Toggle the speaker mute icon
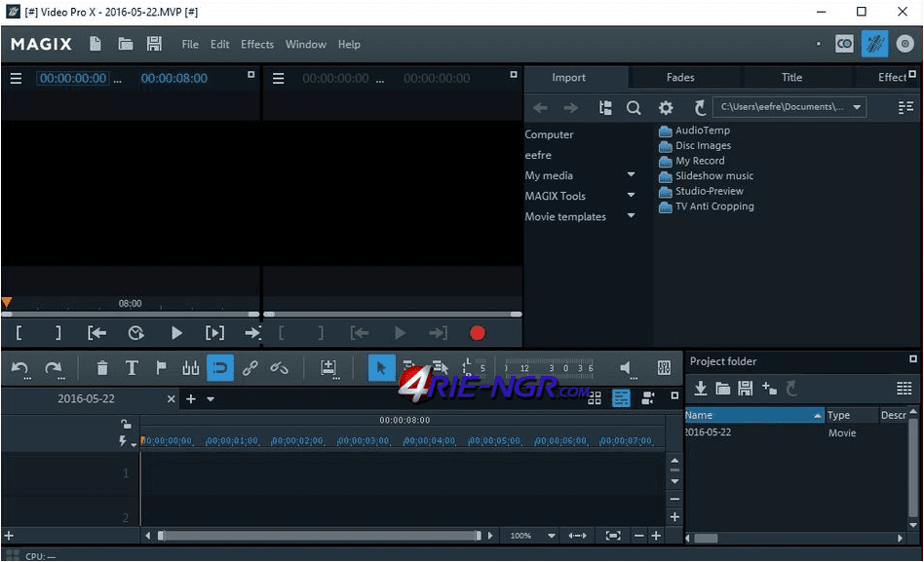Screen dimensions: 924x562 click(x=627, y=369)
